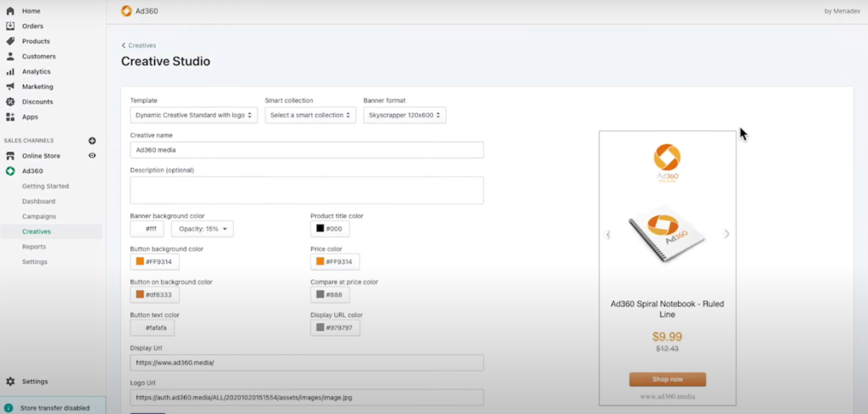868x414 pixels.
Task: Click the Discounts badge icon
Action: tap(10, 102)
